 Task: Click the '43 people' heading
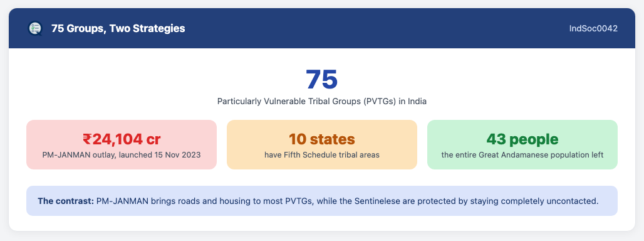pyautogui.click(x=522, y=139)
